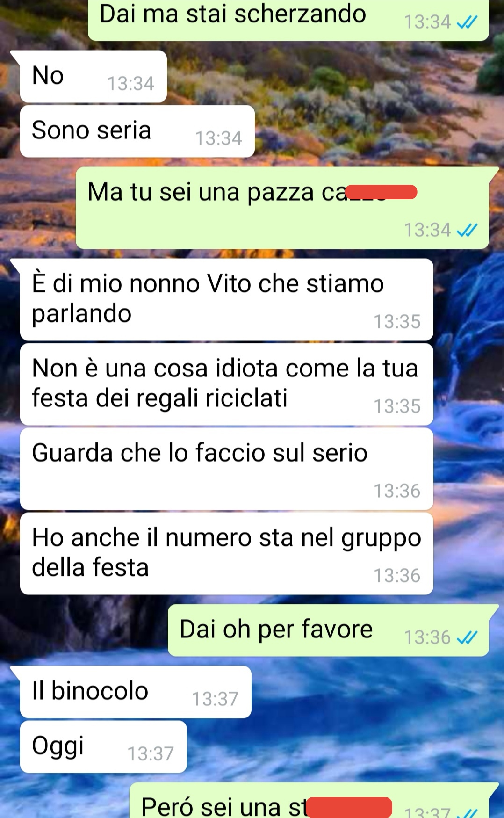The width and height of the screenshot is (504, 818).
Task: Tap the 13:35 timestamp on nonno Vito message
Action: click(397, 321)
